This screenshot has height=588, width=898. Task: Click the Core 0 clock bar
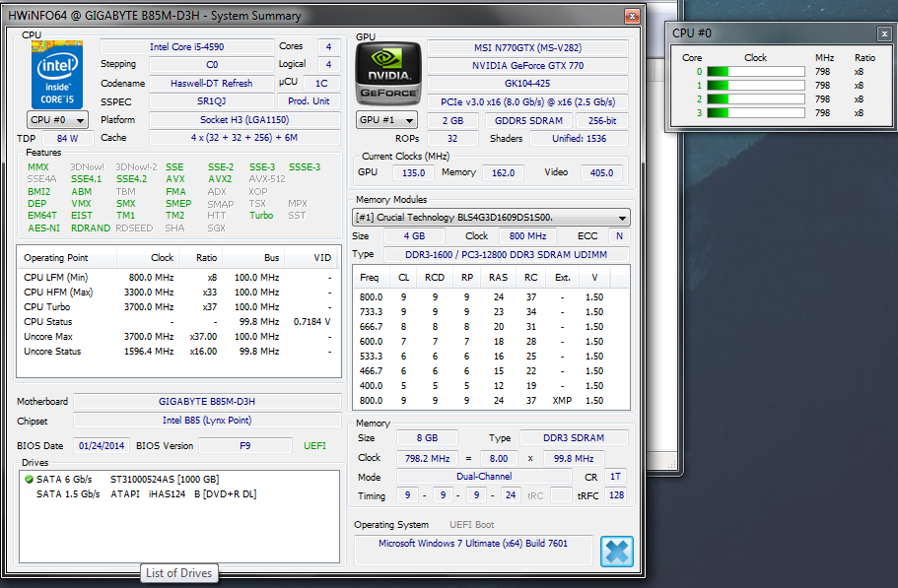(756, 72)
